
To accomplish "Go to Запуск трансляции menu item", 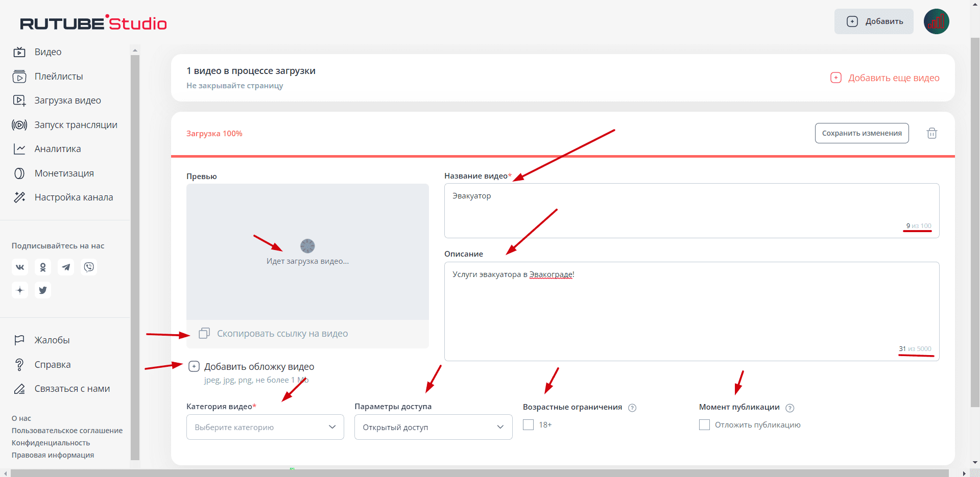I will 76,125.
